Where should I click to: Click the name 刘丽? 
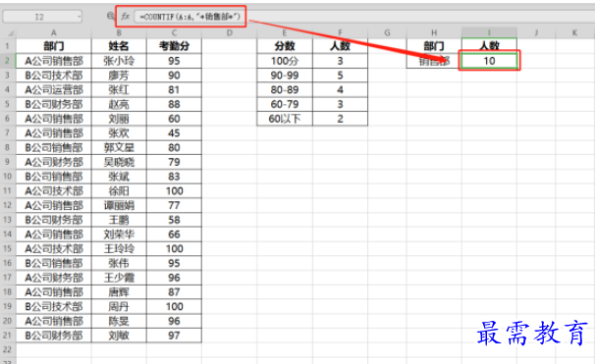coord(119,119)
